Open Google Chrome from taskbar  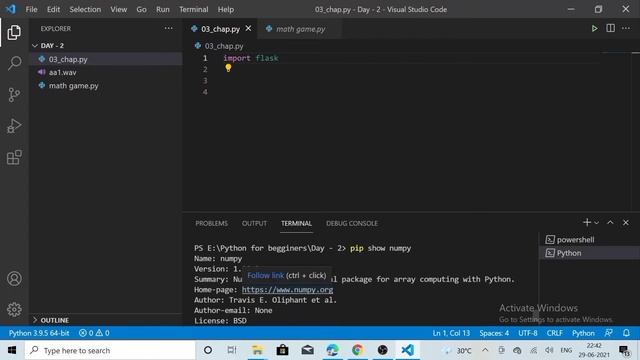point(357,350)
